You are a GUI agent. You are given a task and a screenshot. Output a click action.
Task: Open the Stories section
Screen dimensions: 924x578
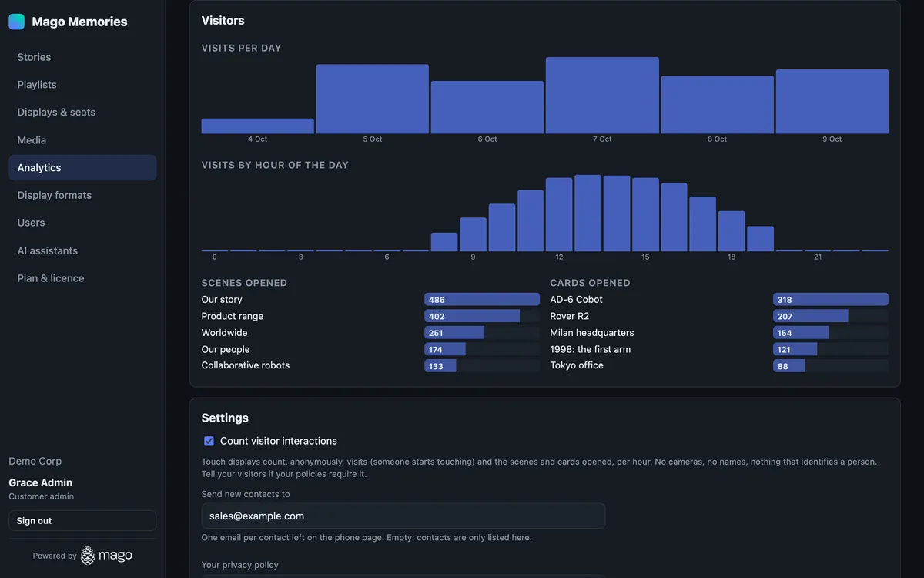click(82, 57)
